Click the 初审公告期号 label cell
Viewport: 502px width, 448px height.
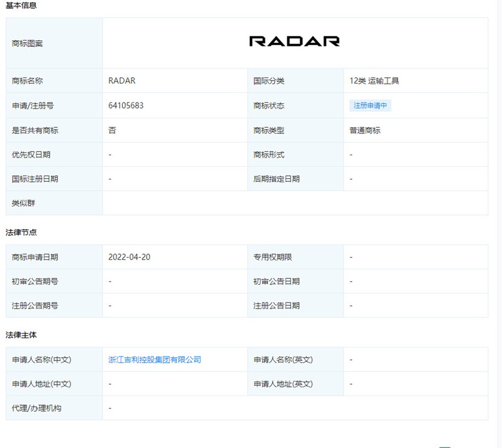(54, 282)
